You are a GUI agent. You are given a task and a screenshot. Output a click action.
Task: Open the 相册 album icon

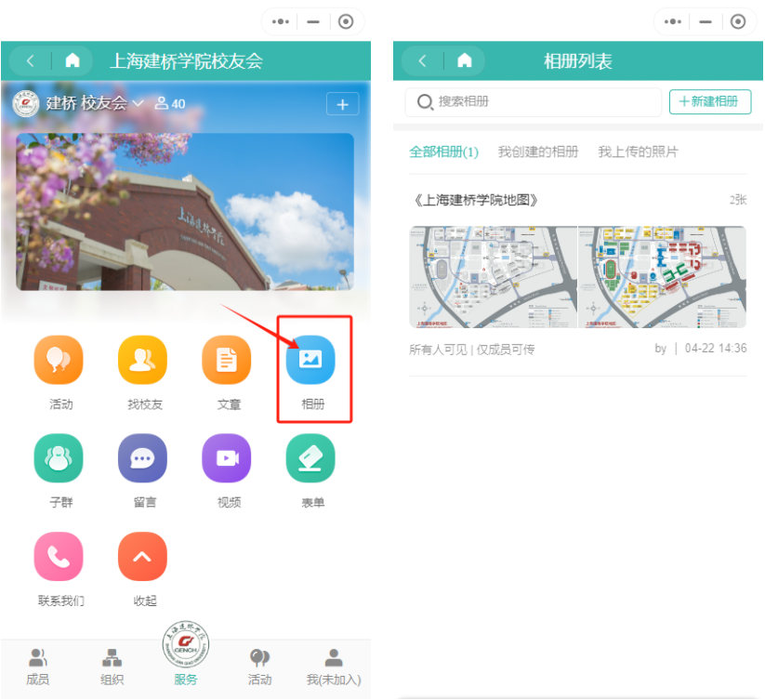(310, 360)
